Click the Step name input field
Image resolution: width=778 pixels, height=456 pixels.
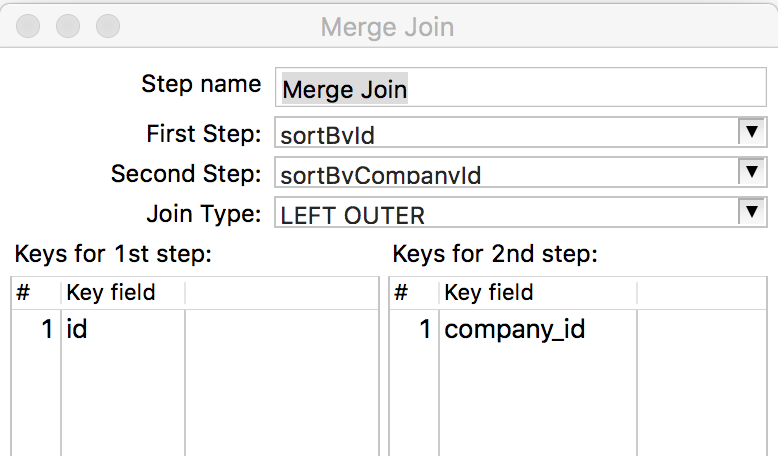click(520, 87)
